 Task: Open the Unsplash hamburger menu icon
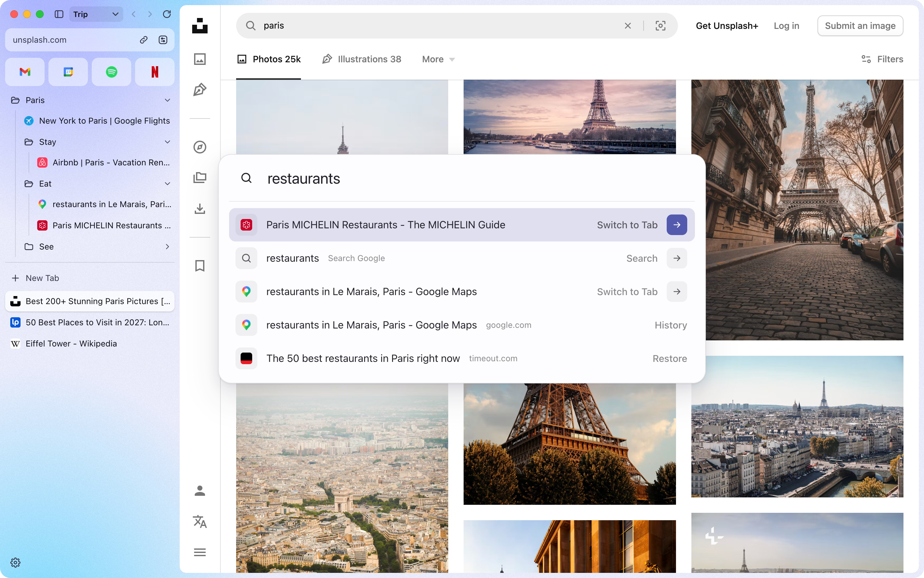[x=200, y=552]
